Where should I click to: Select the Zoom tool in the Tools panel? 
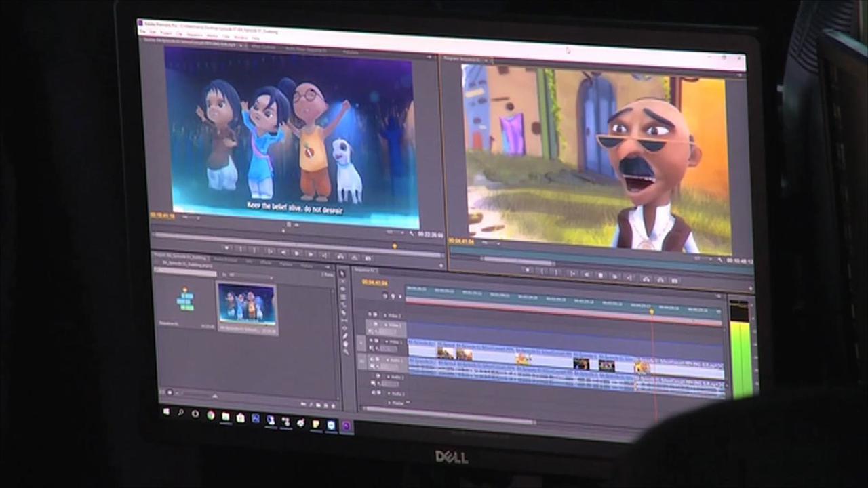346,352
